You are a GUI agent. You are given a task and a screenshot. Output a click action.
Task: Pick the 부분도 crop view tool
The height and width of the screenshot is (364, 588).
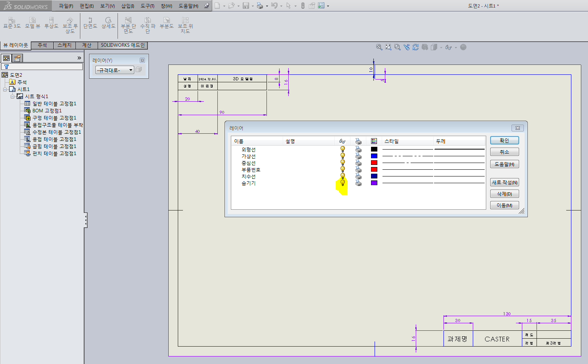tap(167, 23)
